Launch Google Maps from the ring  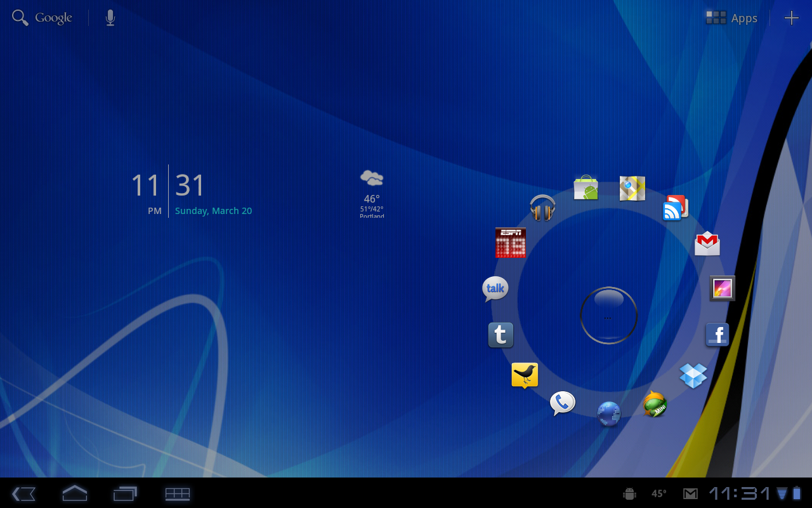click(x=632, y=188)
